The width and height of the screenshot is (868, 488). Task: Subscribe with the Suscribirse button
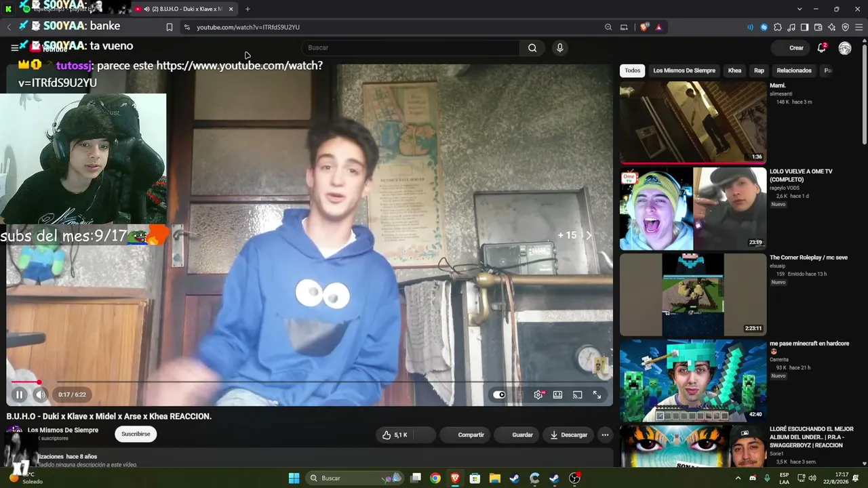pyautogui.click(x=136, y=434)
